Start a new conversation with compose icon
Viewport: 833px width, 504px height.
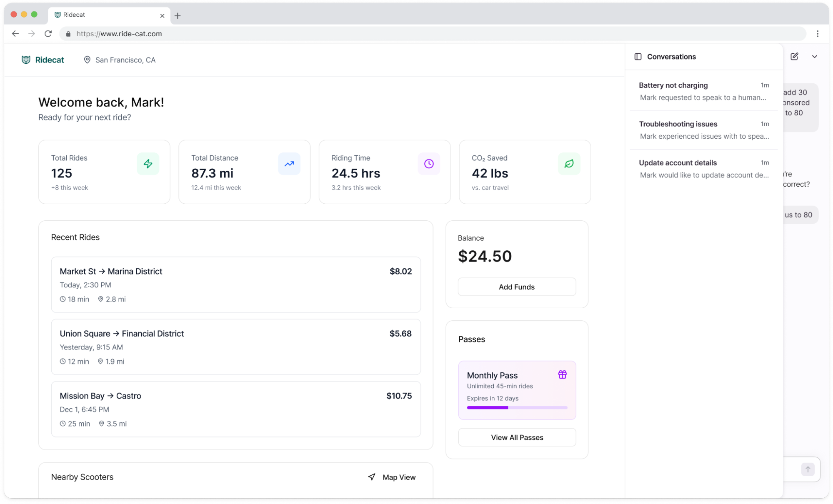pos(794,57)
